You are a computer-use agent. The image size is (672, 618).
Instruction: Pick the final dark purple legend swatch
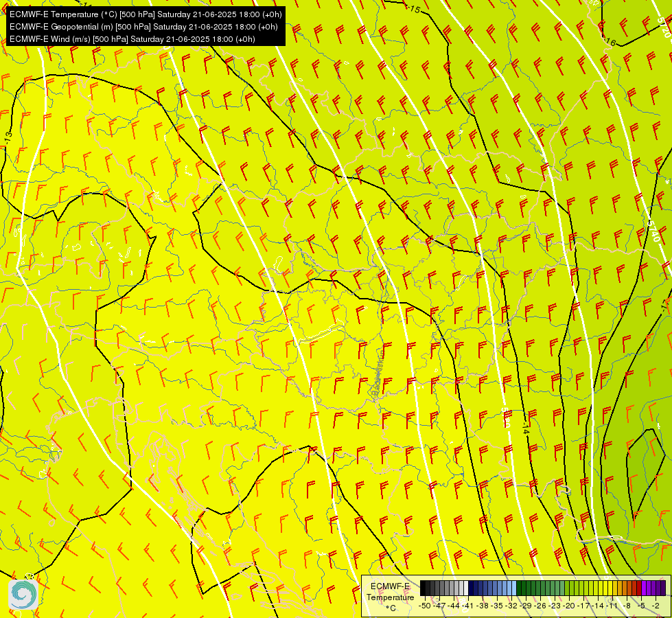click(663, 588)
